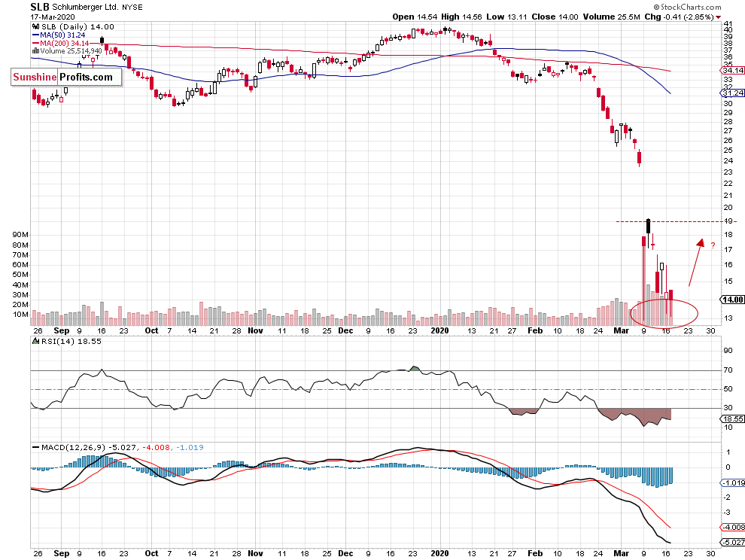Click the Volume 25,514,940 legend entry

coord(71,51)
